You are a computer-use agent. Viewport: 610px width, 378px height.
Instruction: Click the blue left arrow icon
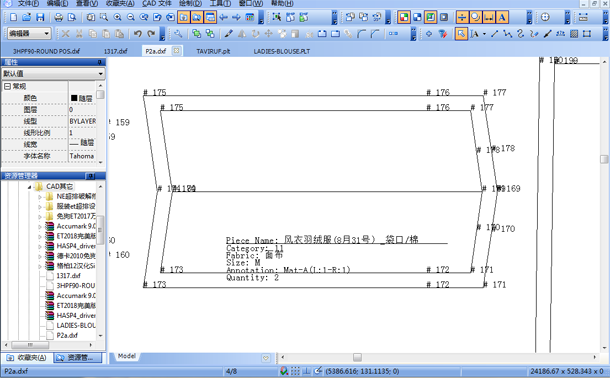(223, 17)
